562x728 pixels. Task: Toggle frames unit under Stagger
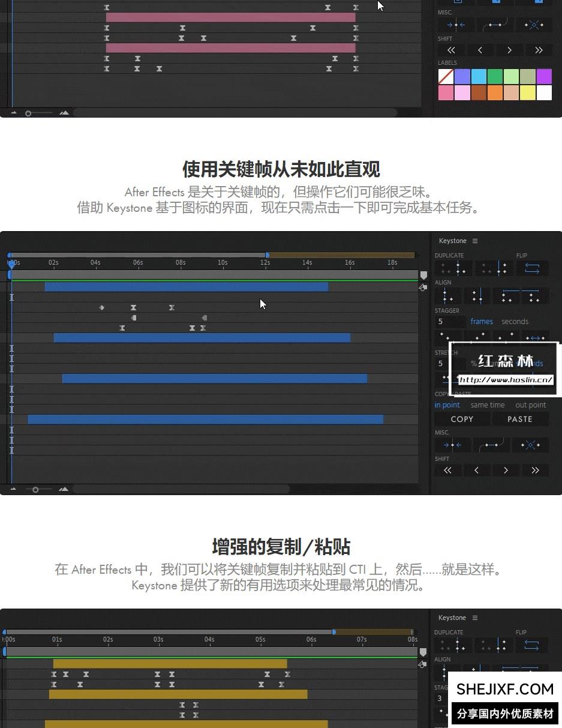[x=482, y=321]
